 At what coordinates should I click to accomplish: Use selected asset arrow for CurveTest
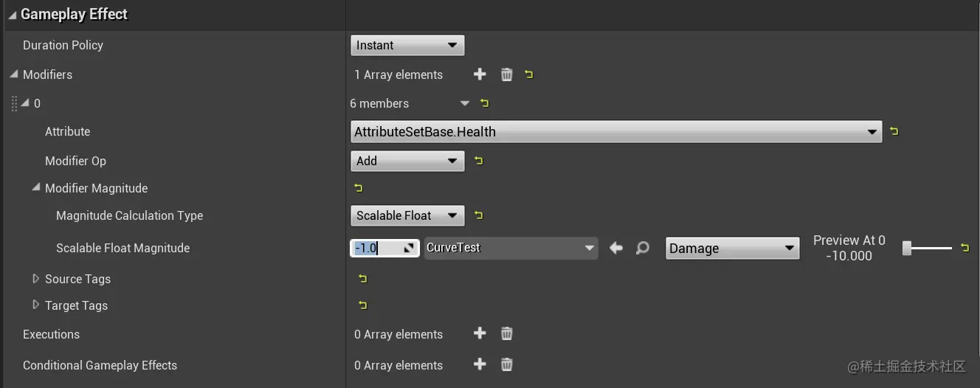(x=616, y=249)
